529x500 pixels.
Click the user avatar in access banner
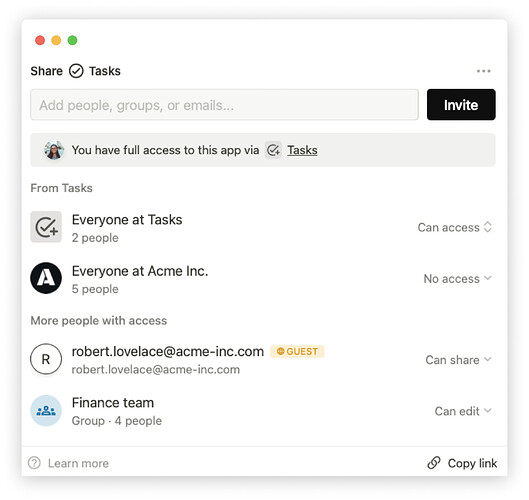(x=54, y=150)
